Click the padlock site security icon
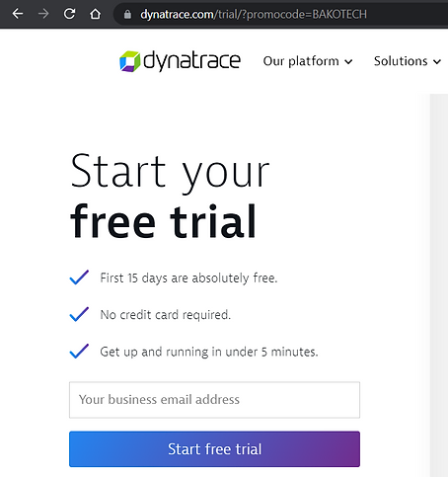The height and width of the screenshot is (477, 448). 127,14
